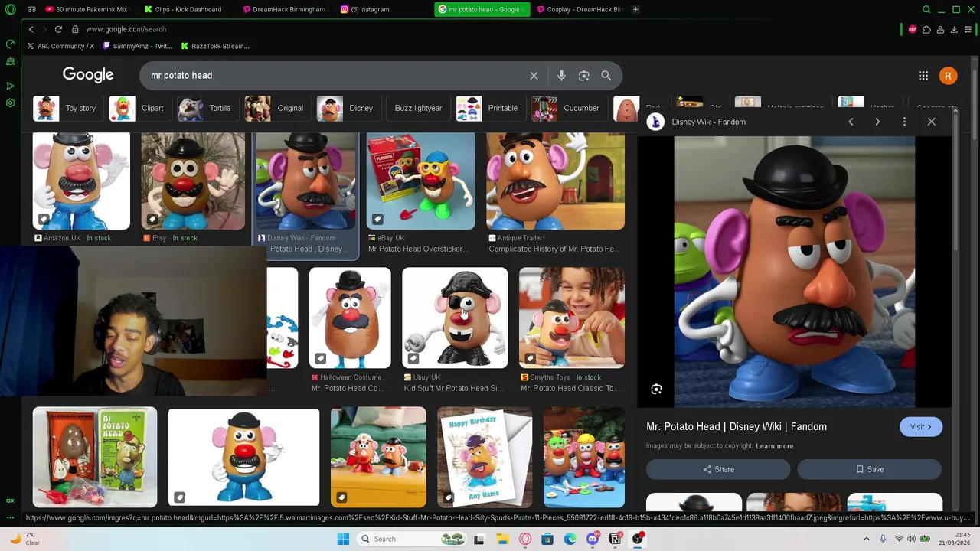Open Smyths Toys Classic thumbnail
The height and width of the screenshot is (551, 980).
572,318
